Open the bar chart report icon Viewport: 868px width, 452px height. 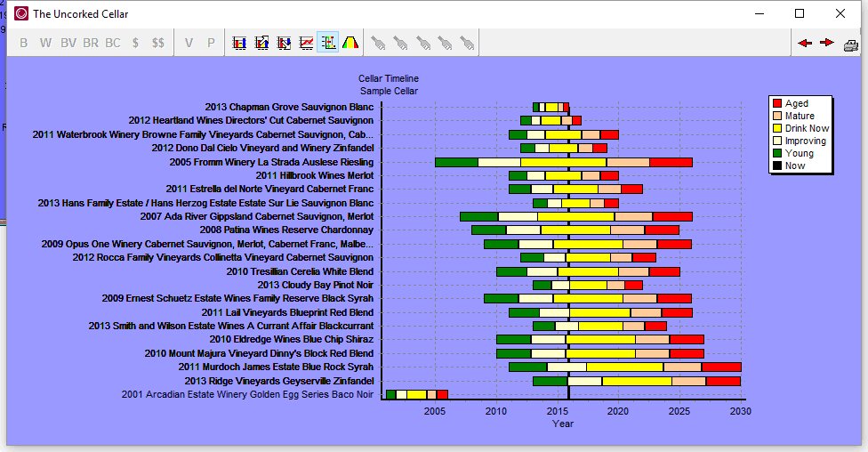(239, 43)
